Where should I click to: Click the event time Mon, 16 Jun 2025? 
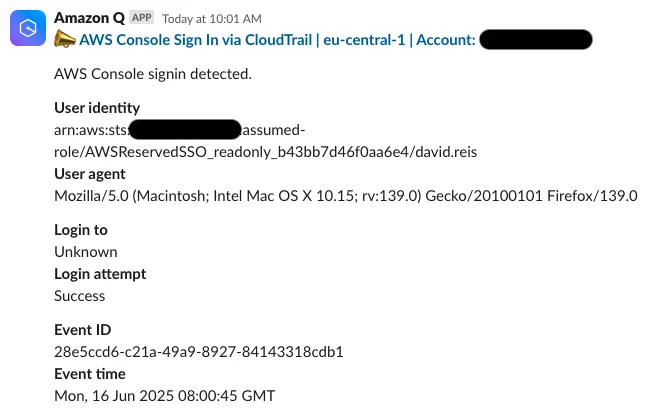(165, 396)
